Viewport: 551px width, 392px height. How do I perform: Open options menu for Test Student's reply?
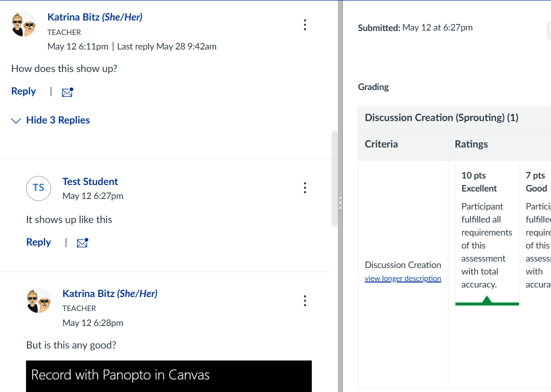(x=305, y=188)
